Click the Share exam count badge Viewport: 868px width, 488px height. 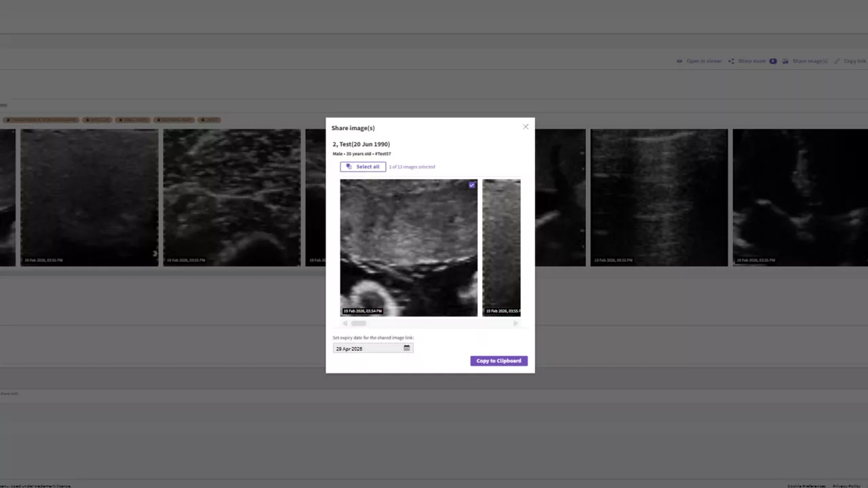[x=773, y=61]
